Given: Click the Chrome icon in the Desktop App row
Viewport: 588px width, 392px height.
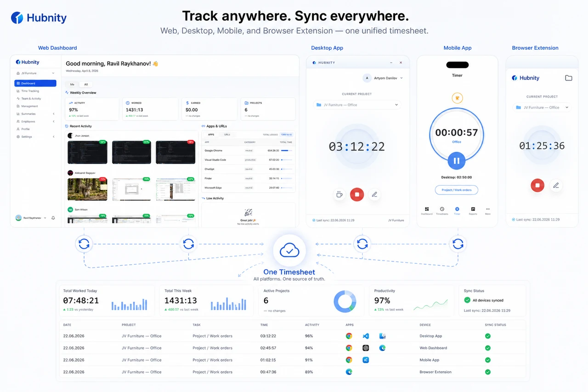Looking at the screenshot, I should coord(349,336).
